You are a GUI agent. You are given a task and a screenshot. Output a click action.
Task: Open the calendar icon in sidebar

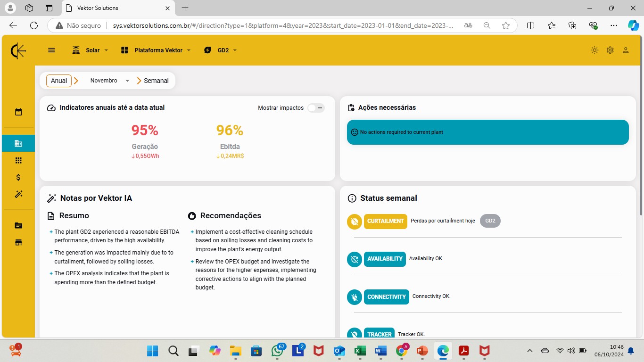click(18, 112)
